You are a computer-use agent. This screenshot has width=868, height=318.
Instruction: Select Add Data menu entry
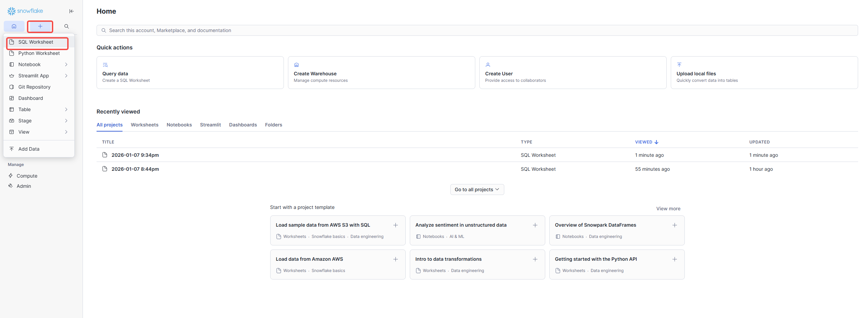click(39, 149)
